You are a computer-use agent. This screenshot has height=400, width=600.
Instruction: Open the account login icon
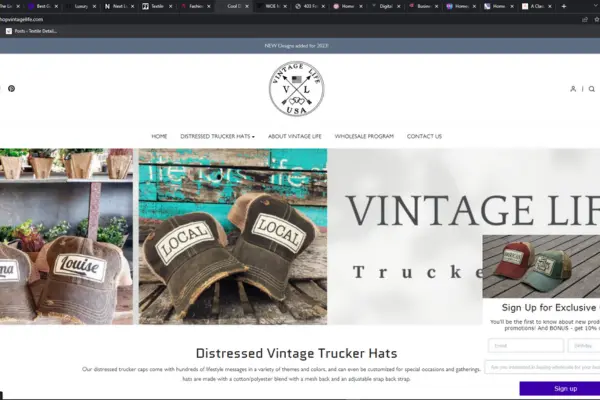pos(573,89)
